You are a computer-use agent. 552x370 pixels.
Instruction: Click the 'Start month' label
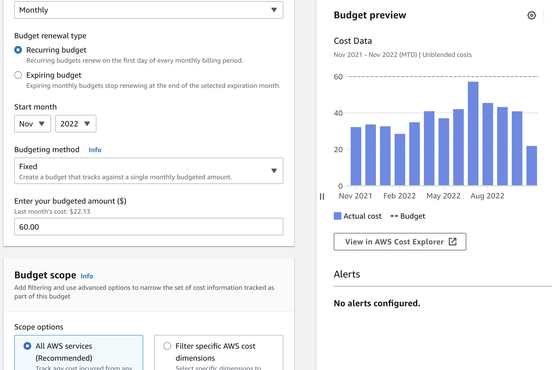point(35,107)
